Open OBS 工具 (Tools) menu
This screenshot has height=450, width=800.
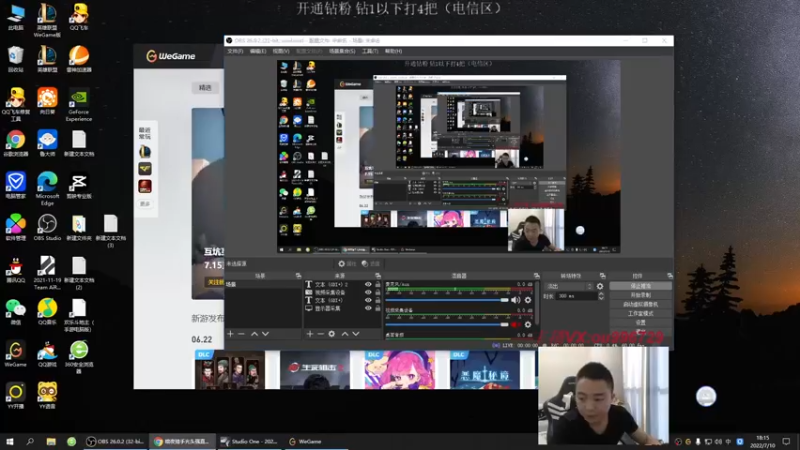pyautogui.click(x=370, y=51)
